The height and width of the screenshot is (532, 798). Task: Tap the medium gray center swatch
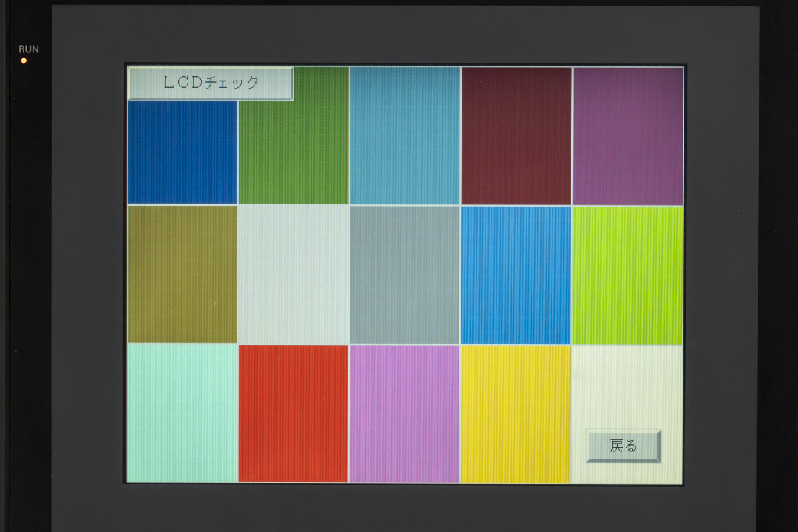tap(405, 274)
